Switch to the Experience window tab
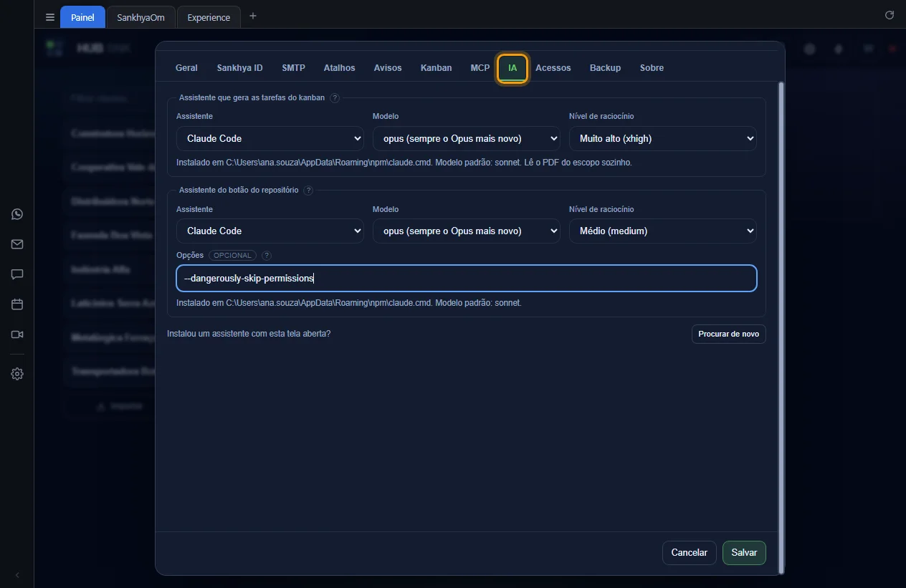Viewport: 906px width, 588px height. coord(209,17)
